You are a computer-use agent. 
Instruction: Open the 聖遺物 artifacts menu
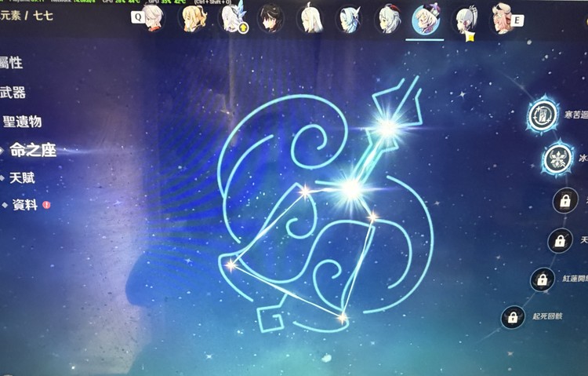22,122
